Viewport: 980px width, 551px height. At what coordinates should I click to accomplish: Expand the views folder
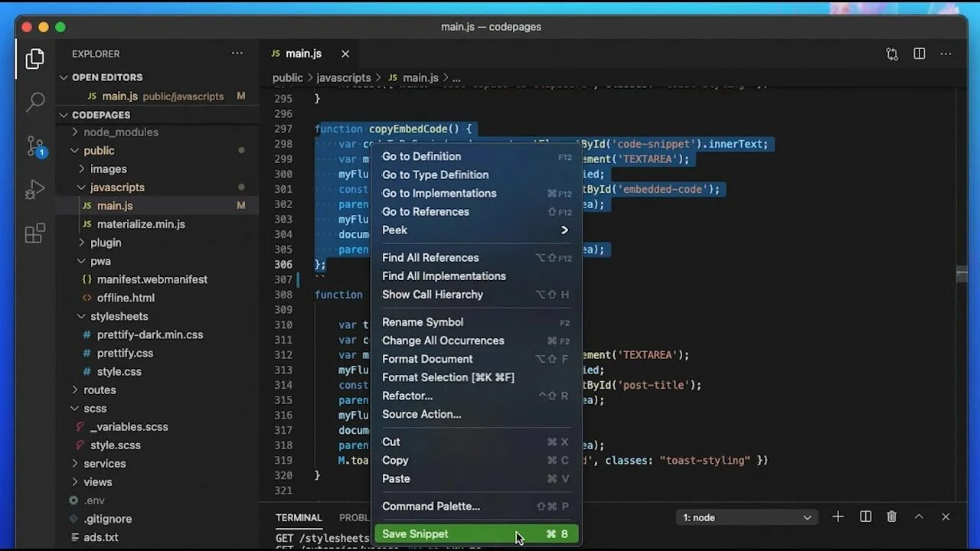98,481
